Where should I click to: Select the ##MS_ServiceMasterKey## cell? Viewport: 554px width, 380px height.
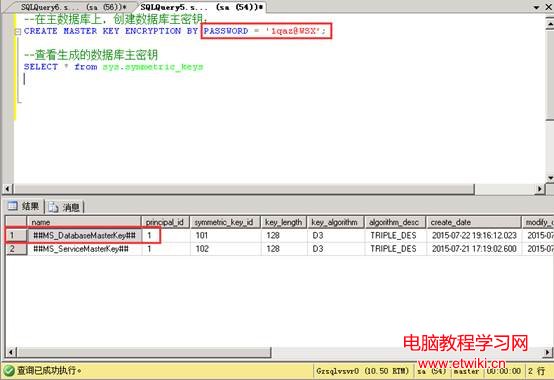(84, 249)
